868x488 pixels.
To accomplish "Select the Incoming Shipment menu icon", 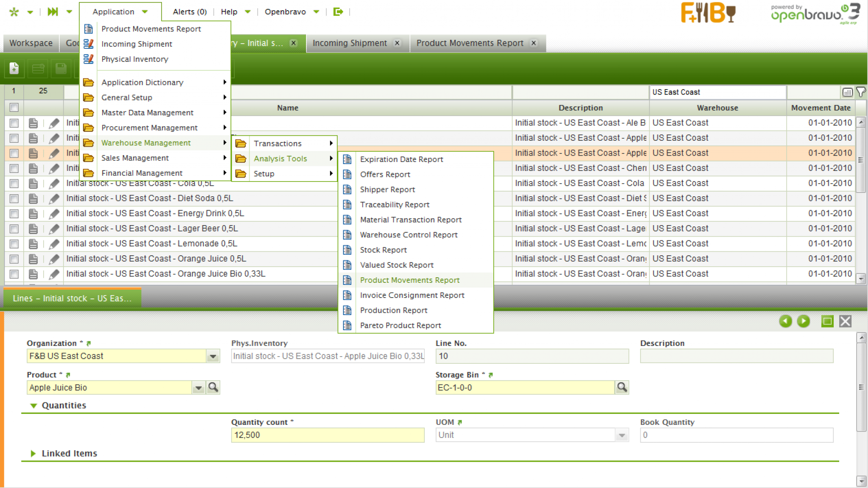I will pyautogui.click(x=89, y=44).
